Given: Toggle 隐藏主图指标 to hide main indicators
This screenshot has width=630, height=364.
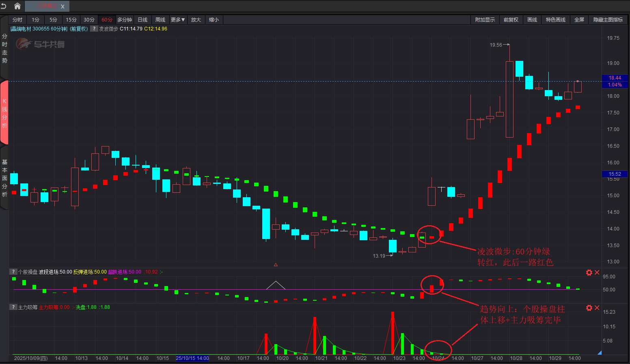Looking at the screenshot, I should pos(608,20).
